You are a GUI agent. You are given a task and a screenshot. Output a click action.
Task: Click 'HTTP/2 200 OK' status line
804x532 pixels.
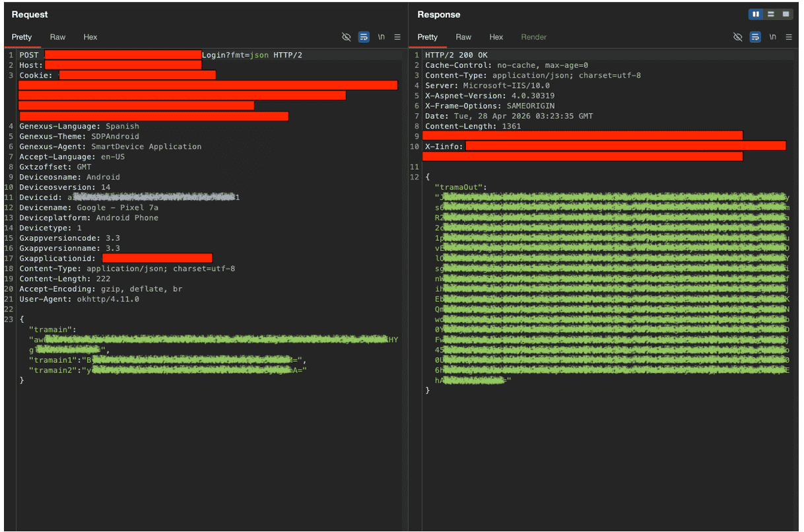[x=456, y=55]
